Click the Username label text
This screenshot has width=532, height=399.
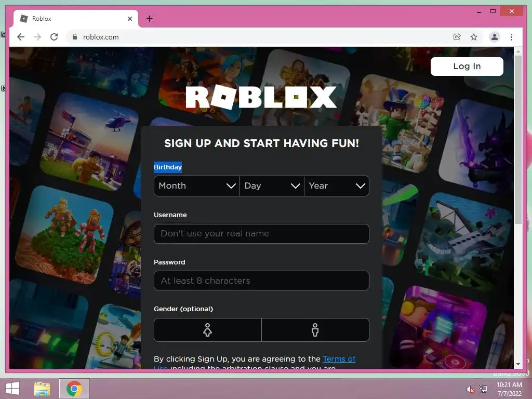(170, 215)
